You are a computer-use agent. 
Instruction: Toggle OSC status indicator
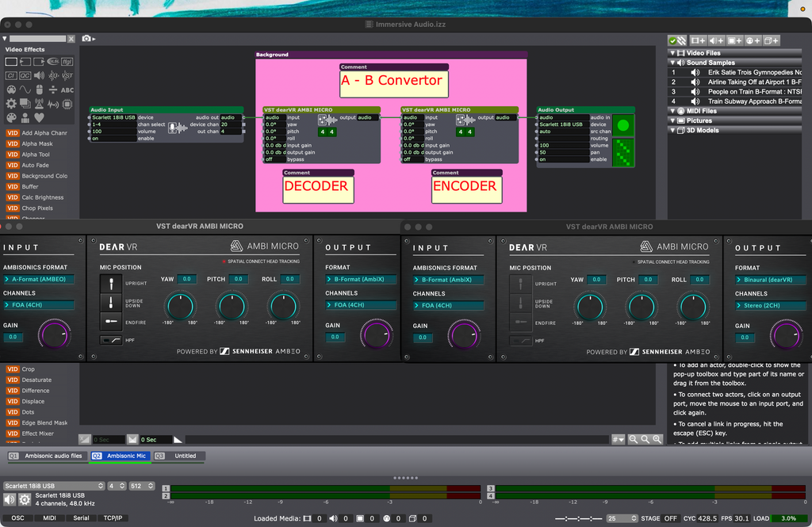point(17,517)
